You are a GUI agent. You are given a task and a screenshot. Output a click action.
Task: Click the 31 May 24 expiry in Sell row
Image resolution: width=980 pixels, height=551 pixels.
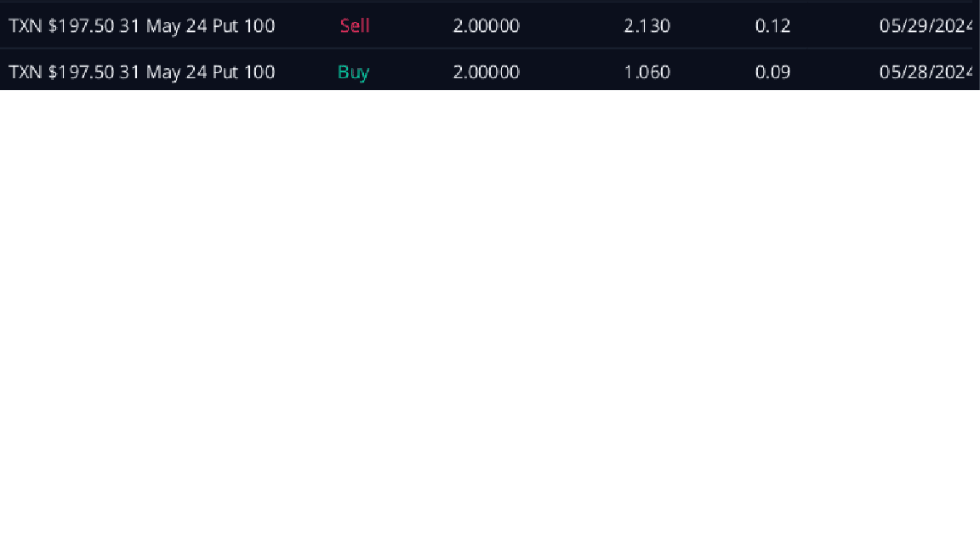pos(163,26)
